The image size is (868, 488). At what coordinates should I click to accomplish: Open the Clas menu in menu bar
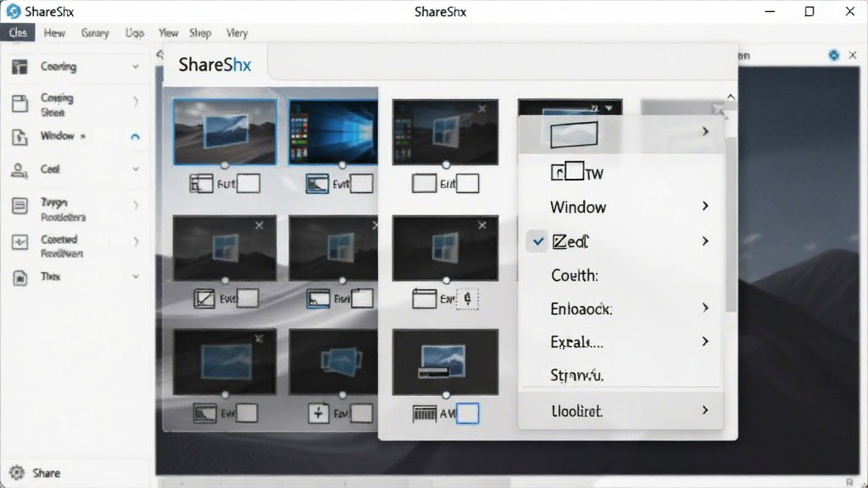[x=18, y=33]
